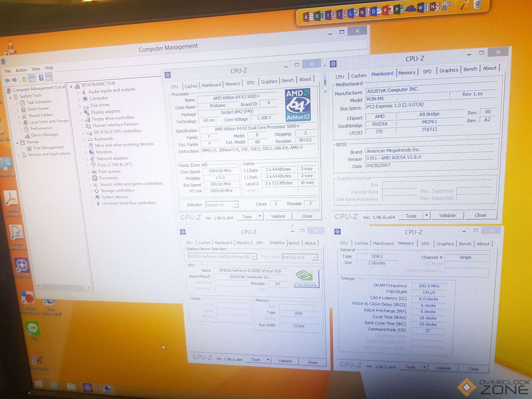Click the Windows Start button on taskbar
The height and width of the screenshot is (399, 532).
(38, 384)
